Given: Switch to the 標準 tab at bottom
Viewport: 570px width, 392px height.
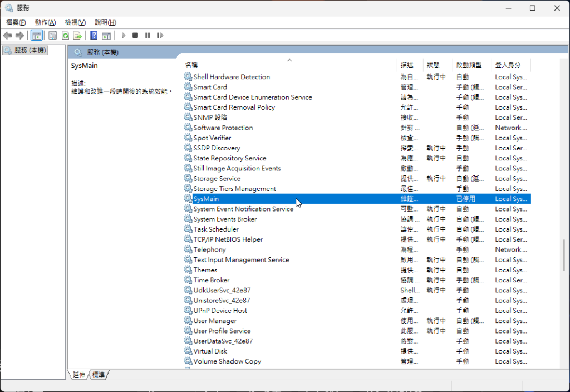Looking at the screenshot, I should [99, 375].
